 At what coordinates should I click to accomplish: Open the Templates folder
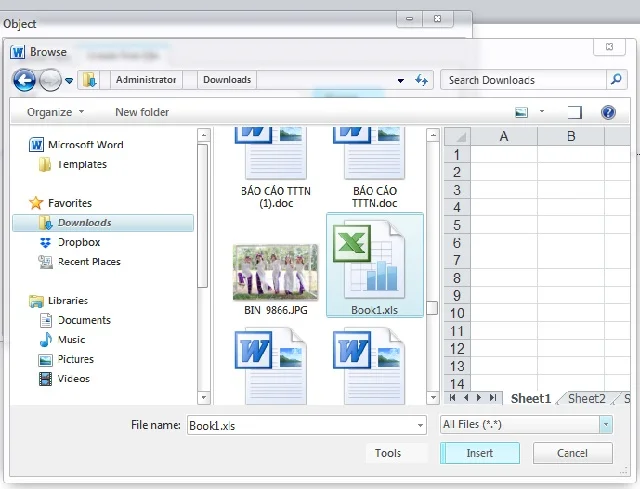tap(73, 164)
